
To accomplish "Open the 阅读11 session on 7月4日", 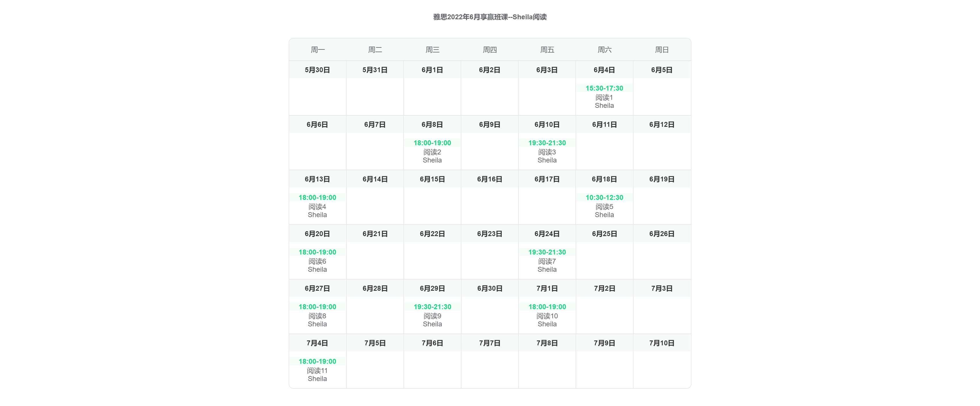I will coord(317,370).
